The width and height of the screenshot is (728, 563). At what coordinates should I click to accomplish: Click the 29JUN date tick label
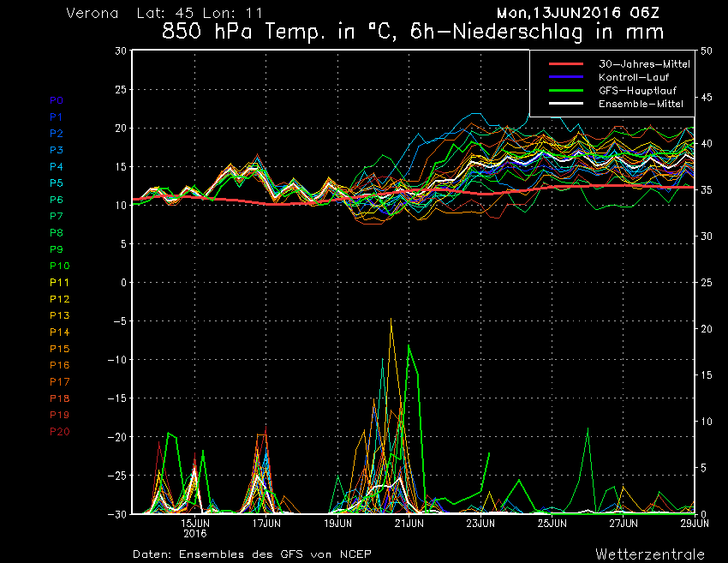[x=695, y=524]
